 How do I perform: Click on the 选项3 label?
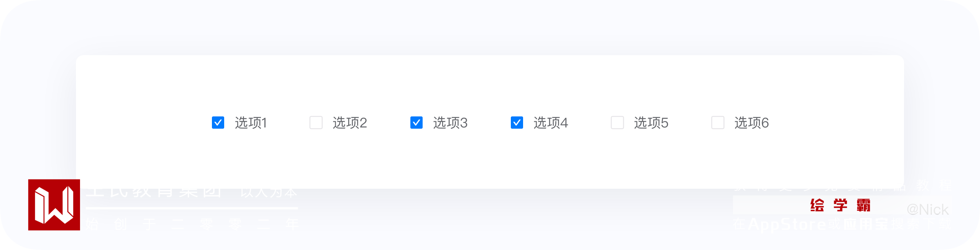click(450, 123)
